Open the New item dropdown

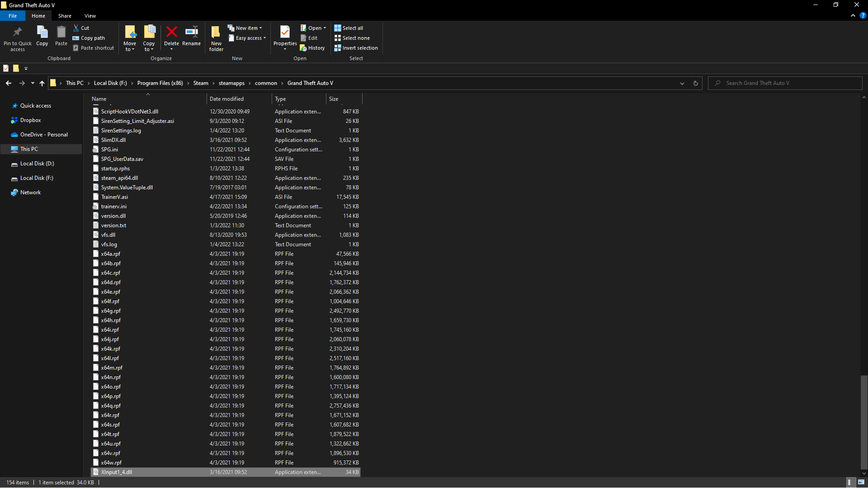(x=245, y=28)
